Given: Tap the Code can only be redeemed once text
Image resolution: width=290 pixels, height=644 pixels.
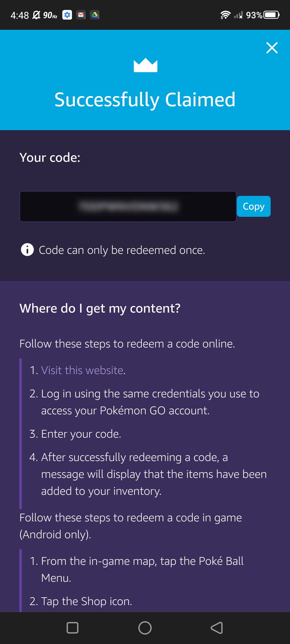Looking at the screenshot, I should click(122, 250).
